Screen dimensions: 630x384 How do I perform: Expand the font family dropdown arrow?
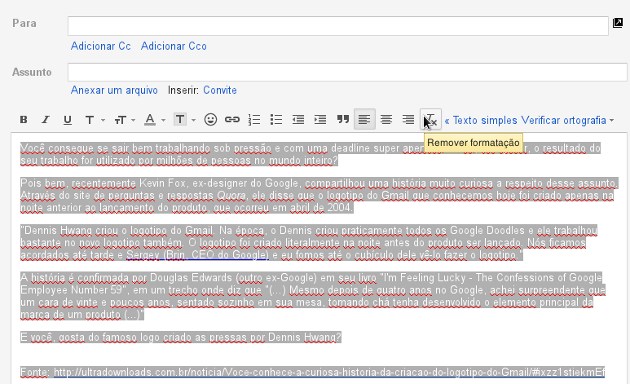[x=103, y=120]
